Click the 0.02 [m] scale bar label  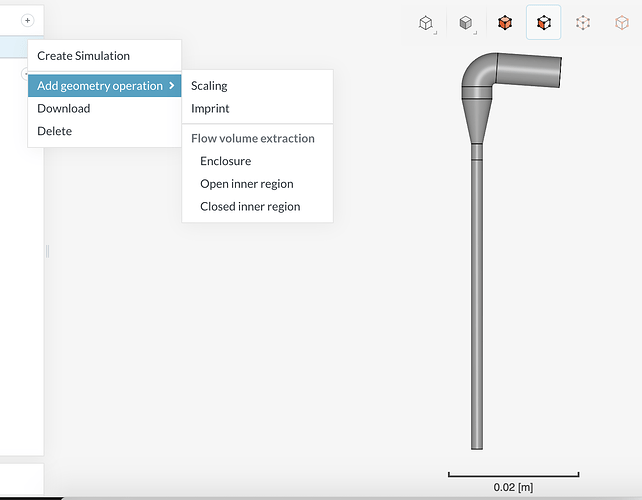click(x=513, y=487)
